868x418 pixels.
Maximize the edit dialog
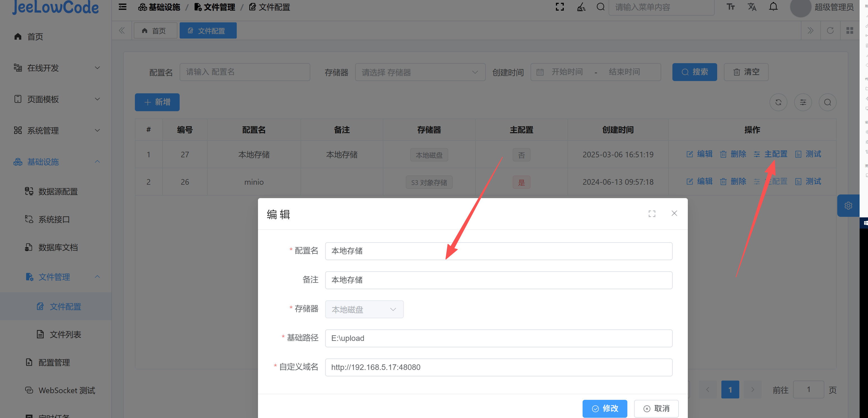point(652,214)
